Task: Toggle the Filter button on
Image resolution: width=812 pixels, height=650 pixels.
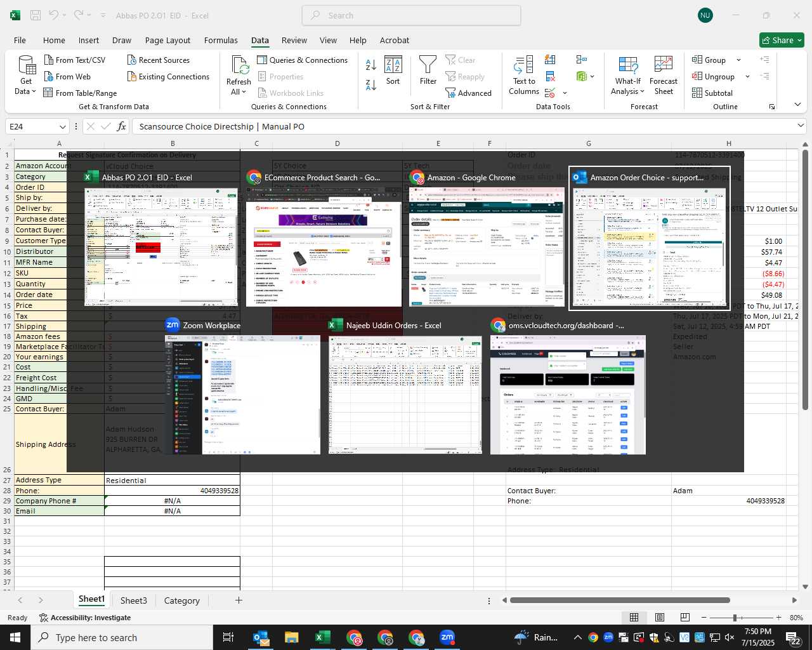Action: click(428, 70)
